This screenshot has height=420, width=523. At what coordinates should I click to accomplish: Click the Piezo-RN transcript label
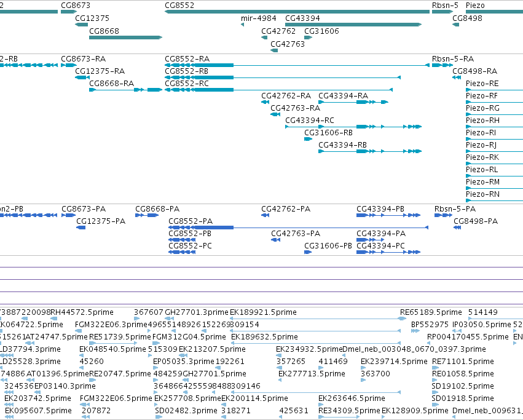482,194
